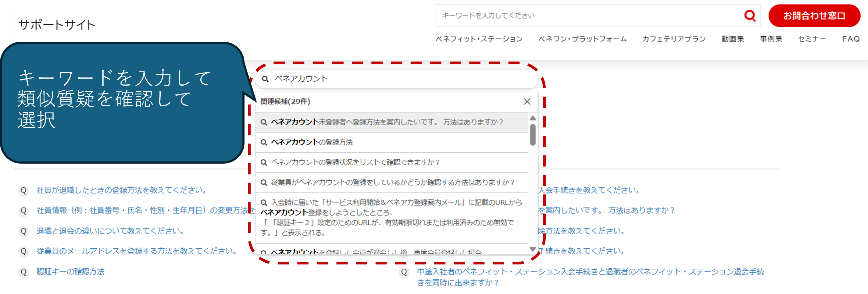868x294 pixels.
Task: Click the サポートサイト site title
Action: pos(57,25)
